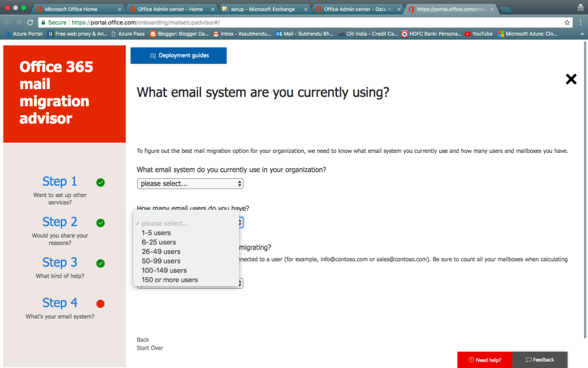The image size is (588, 368).
Task: Open the Mail - Subhendu Bh... bookmark
Action: coord(304,34)
